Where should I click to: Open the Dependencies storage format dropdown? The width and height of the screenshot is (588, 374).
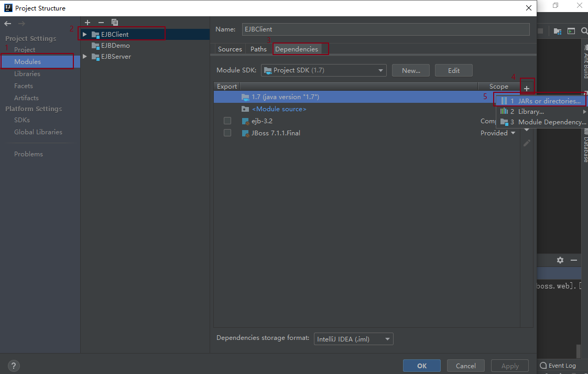(353, 339)
